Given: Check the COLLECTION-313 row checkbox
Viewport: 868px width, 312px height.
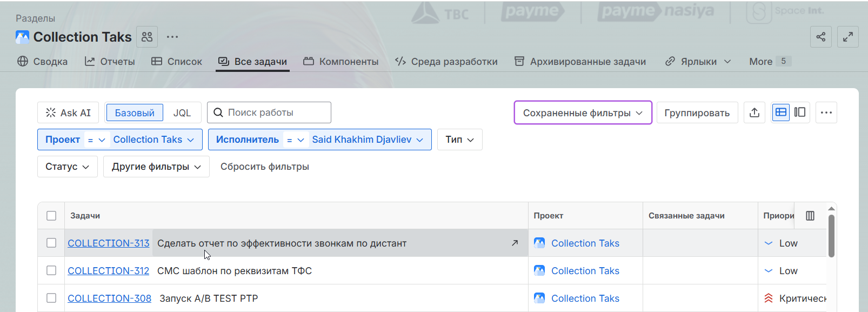Looking at the screenshot, I should [51, 243].
